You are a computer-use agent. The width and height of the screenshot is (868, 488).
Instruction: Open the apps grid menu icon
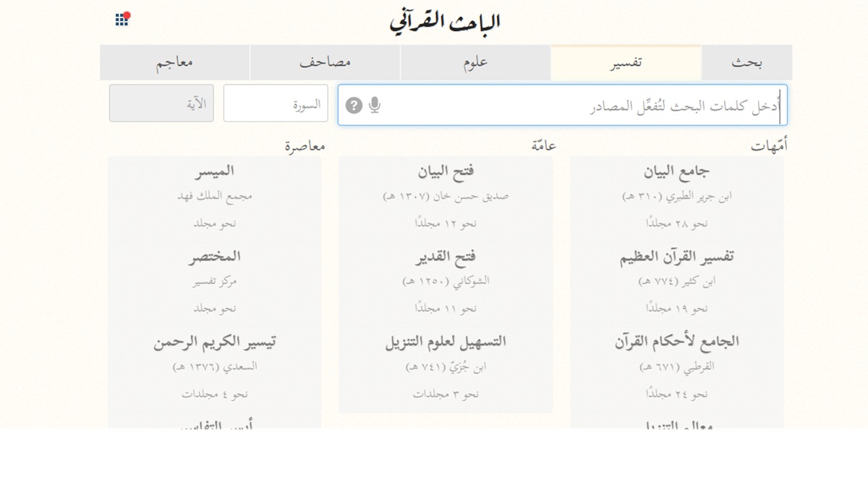point(122,20)
